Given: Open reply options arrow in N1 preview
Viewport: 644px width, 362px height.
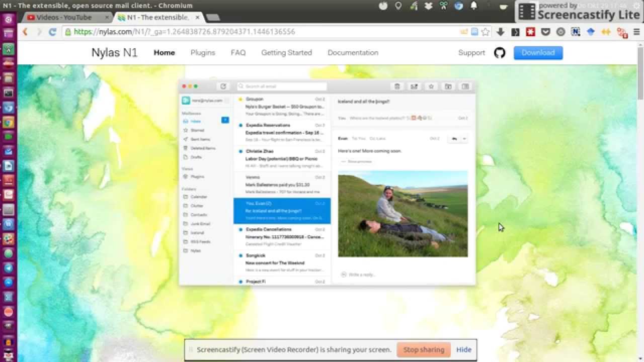Looking at the screenshot, I should click(x=464, y=139).
